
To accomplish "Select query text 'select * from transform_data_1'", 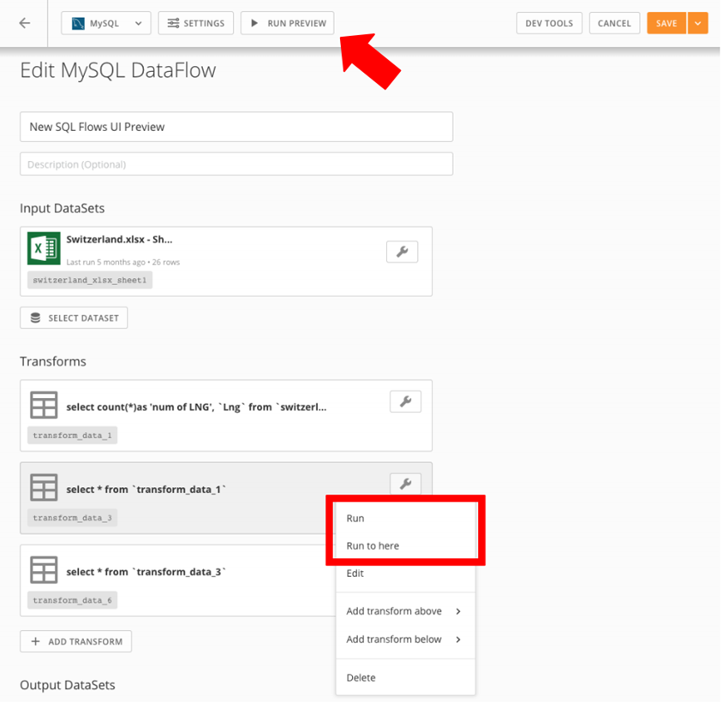I will click(x=146, y=490).
